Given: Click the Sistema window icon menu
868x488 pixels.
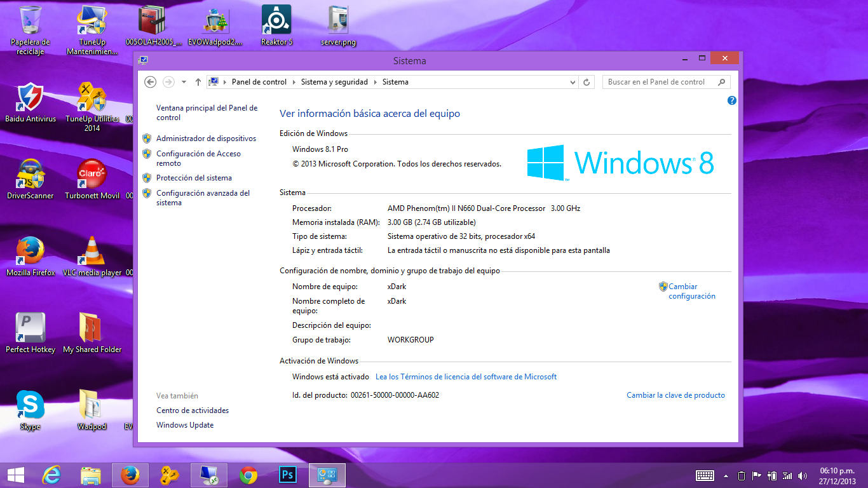Looking at the screenshot, I should [x=144, y=60].
